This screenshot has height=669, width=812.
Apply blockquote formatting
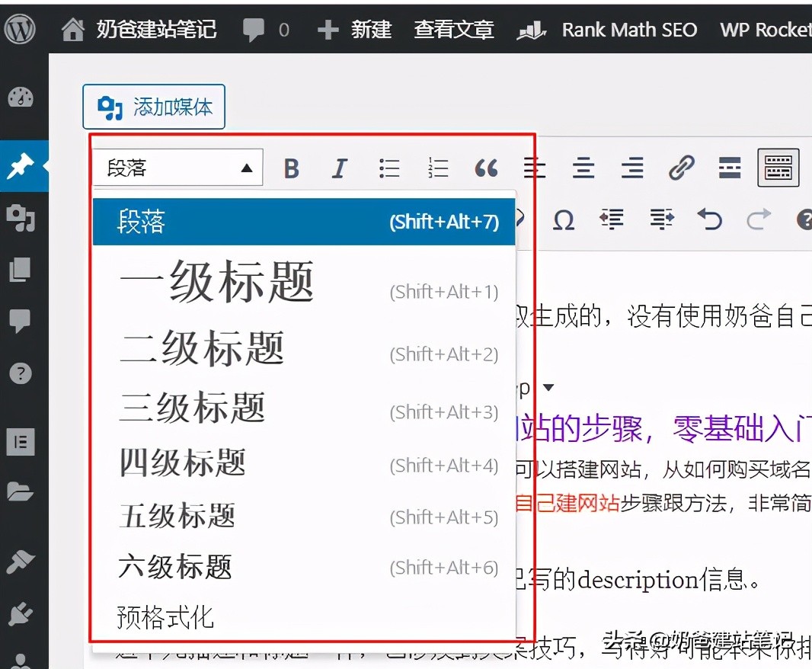(x=487, y=168)
